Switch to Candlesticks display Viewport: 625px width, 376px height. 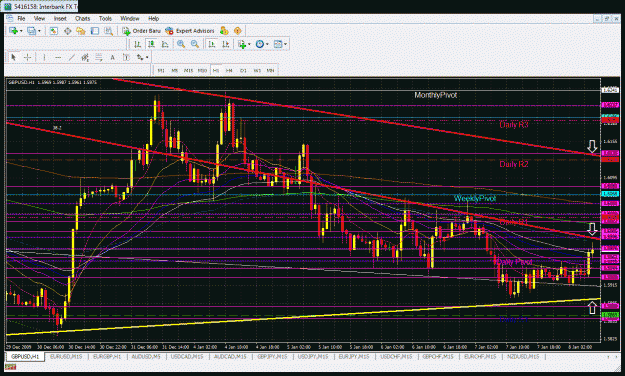coord(151,44)
